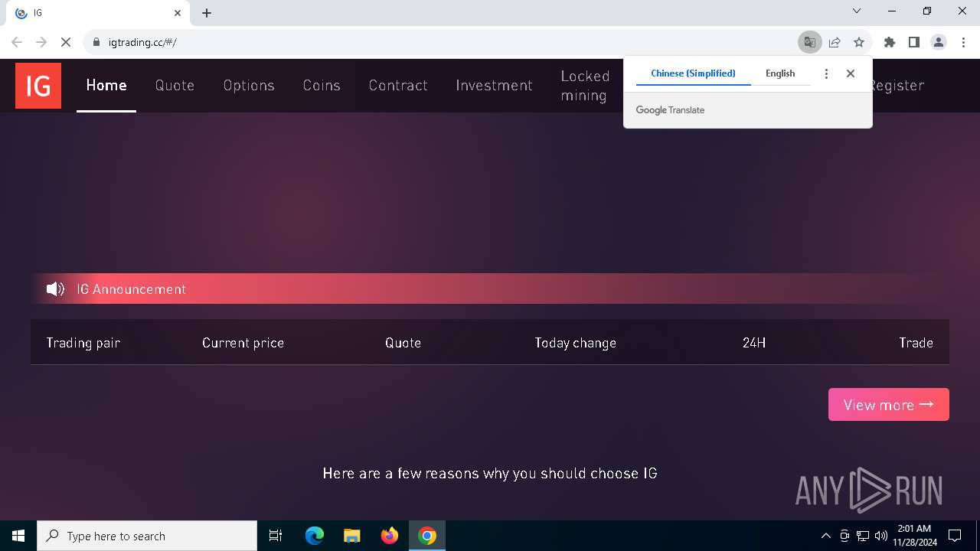Open Task View on taskbar

tap(276, 536)
